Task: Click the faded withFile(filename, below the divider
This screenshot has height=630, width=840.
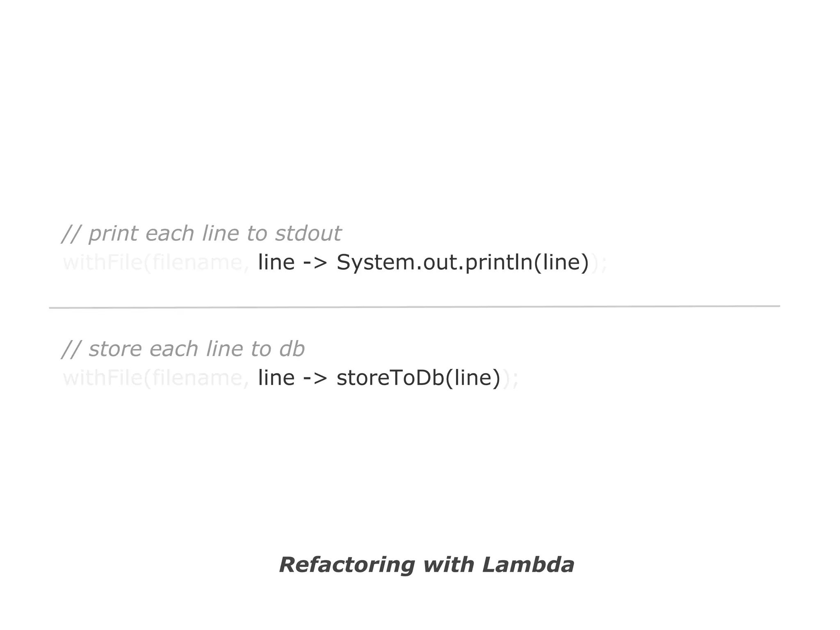Action: pyautogui.click(x=156, y=378)
